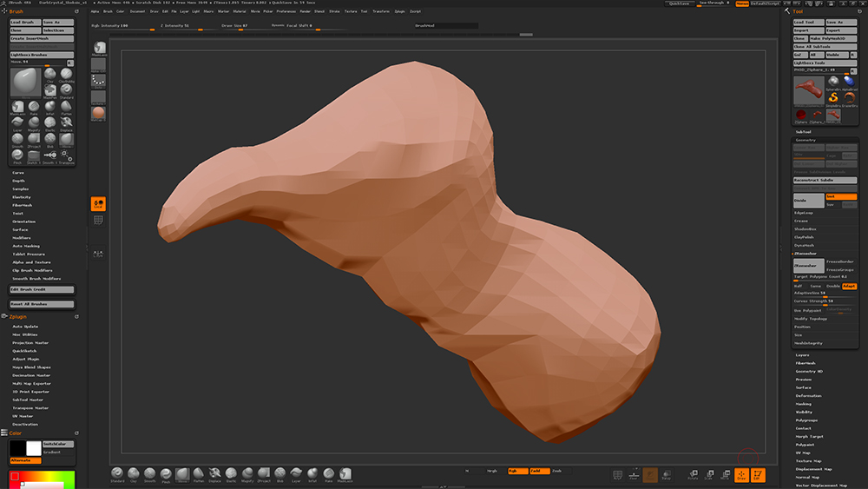Activate the Scale transform mode icon

(709, 474)
